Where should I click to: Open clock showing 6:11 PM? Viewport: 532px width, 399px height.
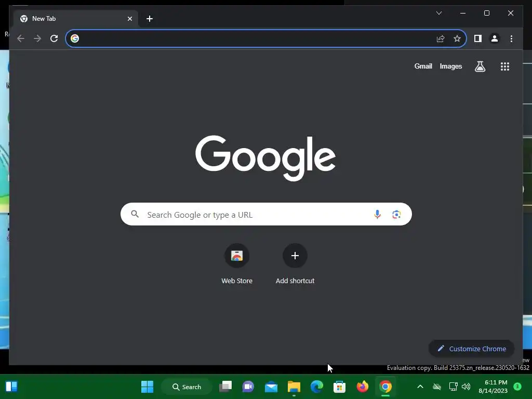493,387
